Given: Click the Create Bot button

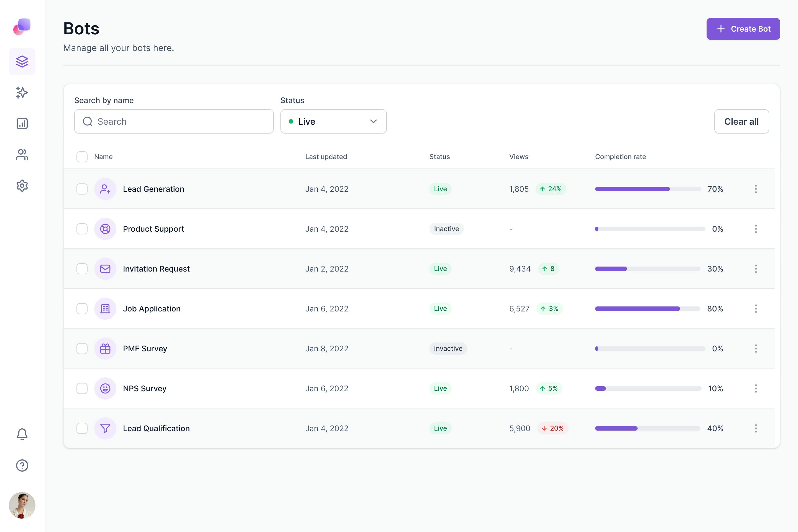Looking at the screenshot, I should pyautogui.click(x=743, y=29).
